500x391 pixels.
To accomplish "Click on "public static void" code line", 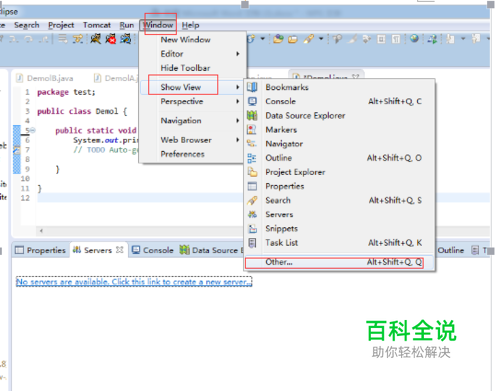I will click(96, 130).
